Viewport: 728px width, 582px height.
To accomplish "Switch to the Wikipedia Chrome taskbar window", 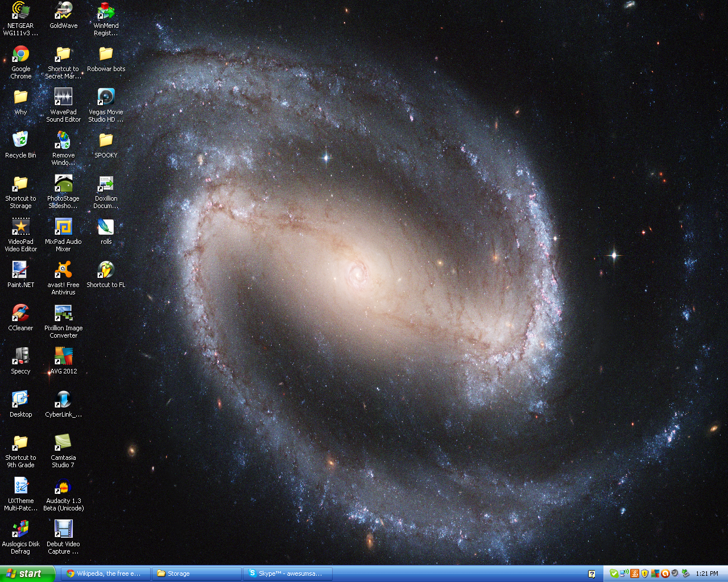I will [106, 573].
